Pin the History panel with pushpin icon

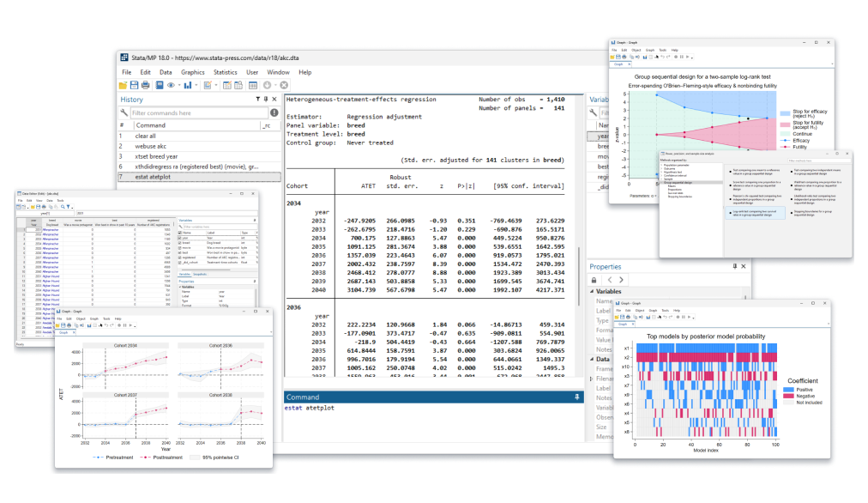(x=266, y=100)
